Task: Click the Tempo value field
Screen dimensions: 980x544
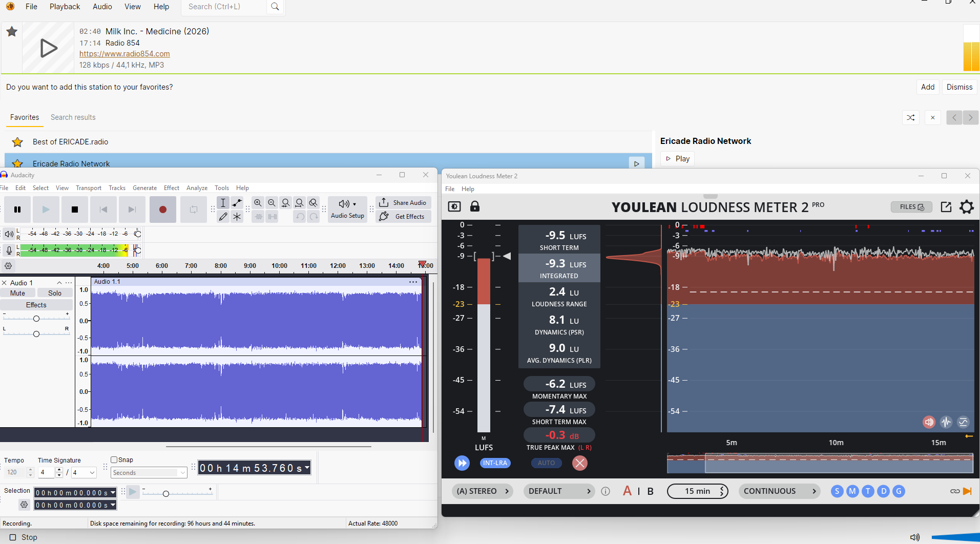Action: [x=15, y=472]
